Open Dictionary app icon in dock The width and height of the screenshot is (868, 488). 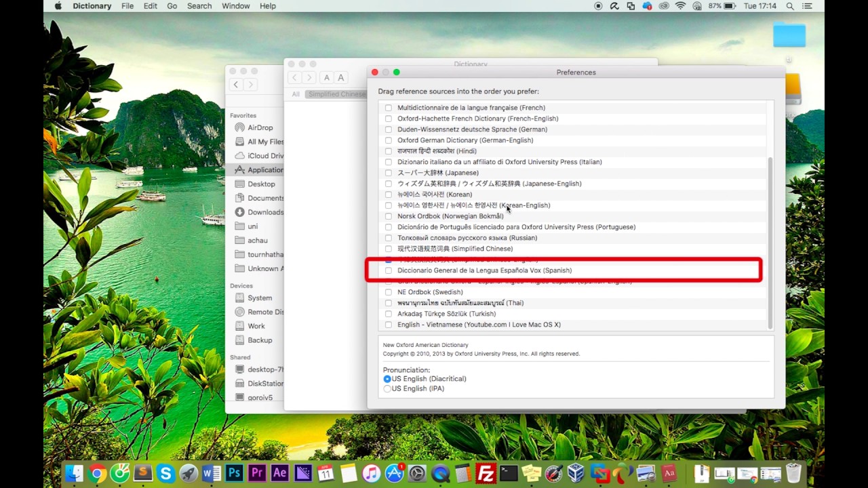tap(669, 473)
